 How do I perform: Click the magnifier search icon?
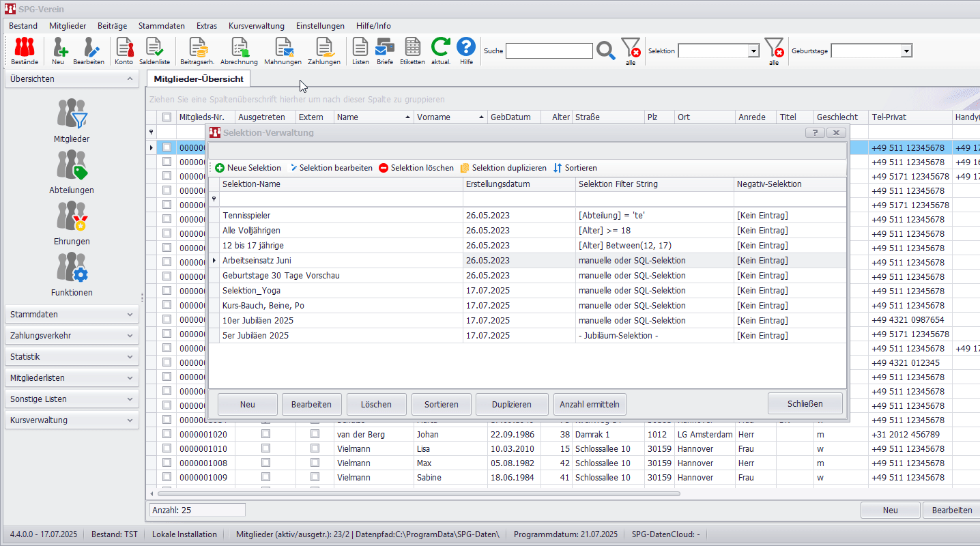[605, 51]
